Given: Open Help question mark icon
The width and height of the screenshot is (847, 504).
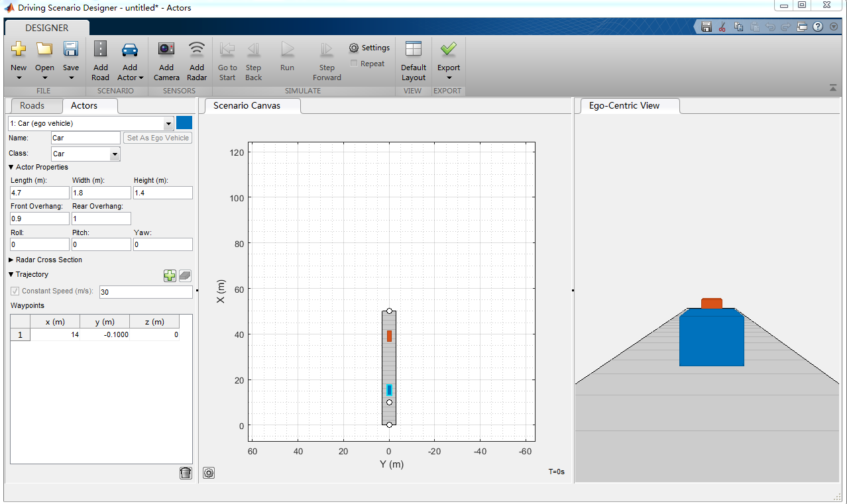Looking at the screenshot, I should point(818,26).
